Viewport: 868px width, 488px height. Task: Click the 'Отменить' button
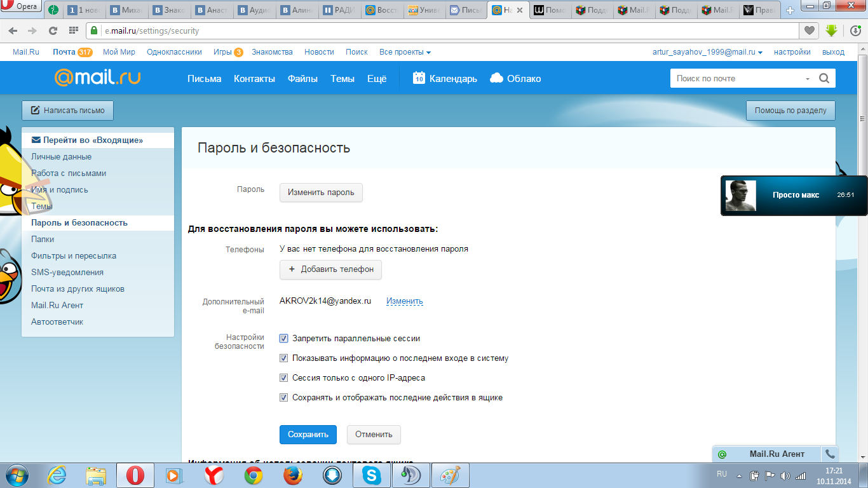click(374, 435)
